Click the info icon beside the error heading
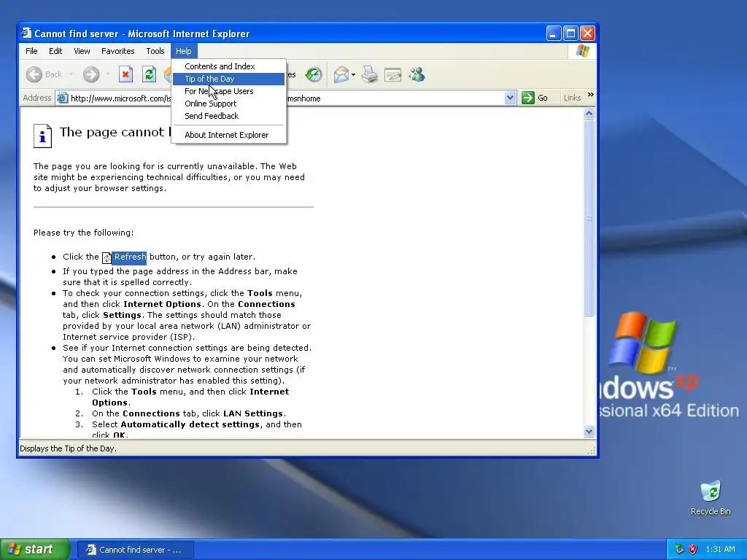747x560 pixels. pyautogui.click(x=42, y=136)
